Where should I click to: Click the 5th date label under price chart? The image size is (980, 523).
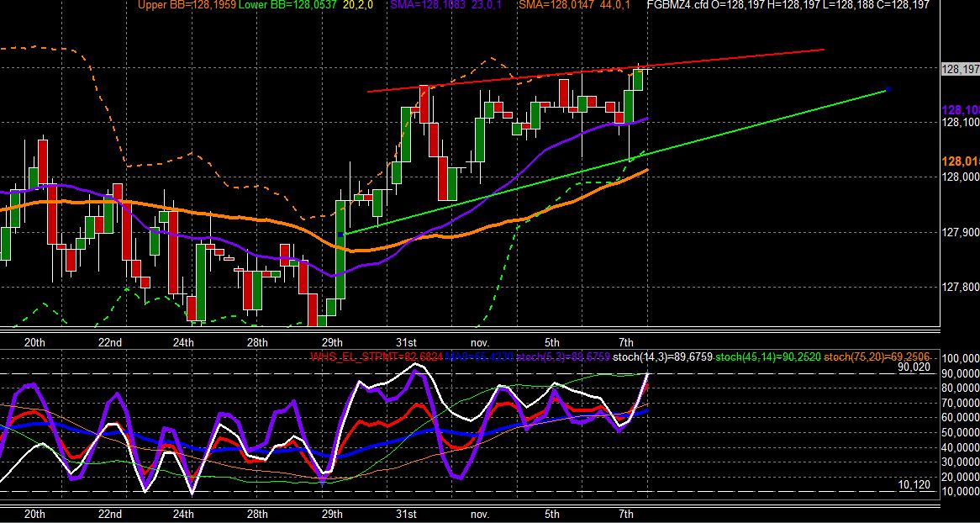[x=552, y=343]
